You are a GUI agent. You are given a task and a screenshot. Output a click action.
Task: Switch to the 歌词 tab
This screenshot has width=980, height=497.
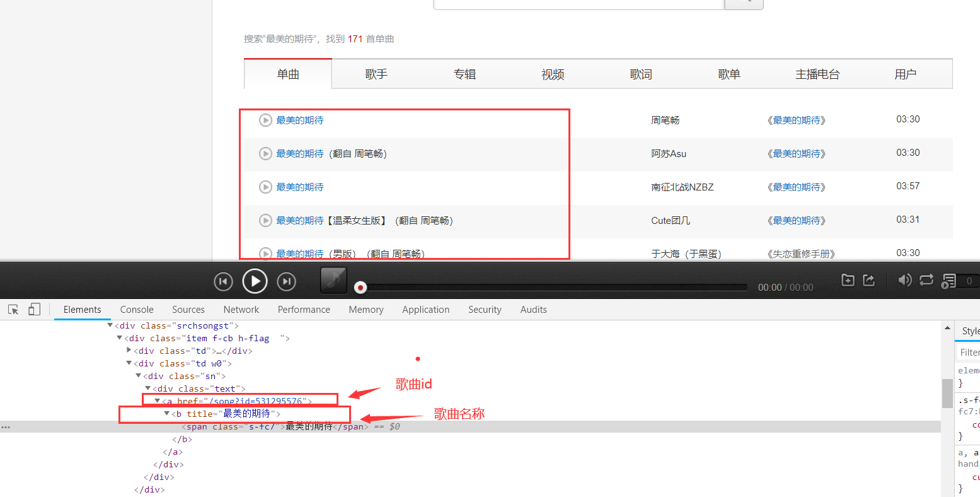point(641,74)
